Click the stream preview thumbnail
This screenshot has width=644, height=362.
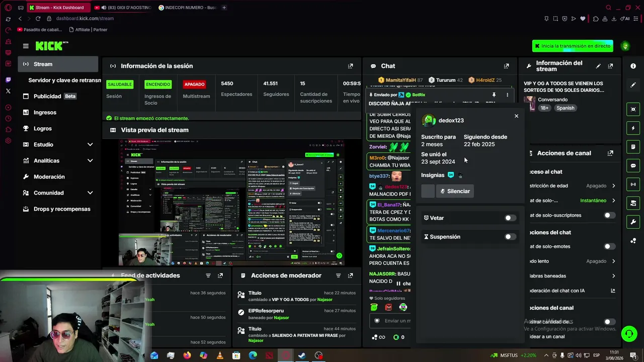[231, 202]
